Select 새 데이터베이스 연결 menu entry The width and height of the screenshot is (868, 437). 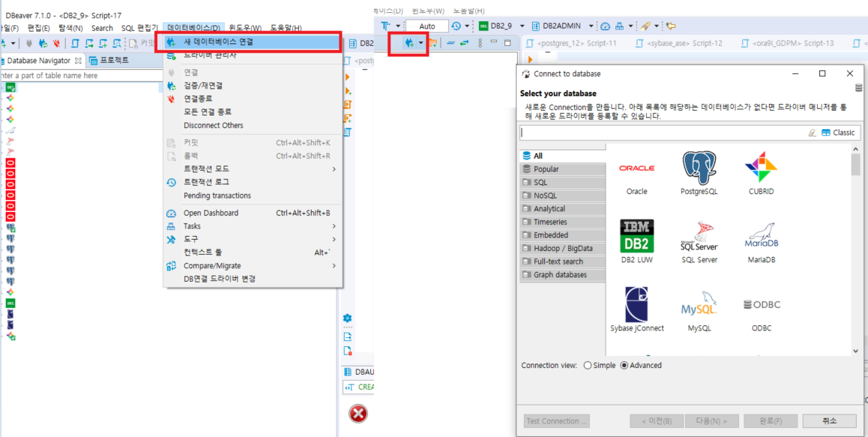[x=253, y=42]
